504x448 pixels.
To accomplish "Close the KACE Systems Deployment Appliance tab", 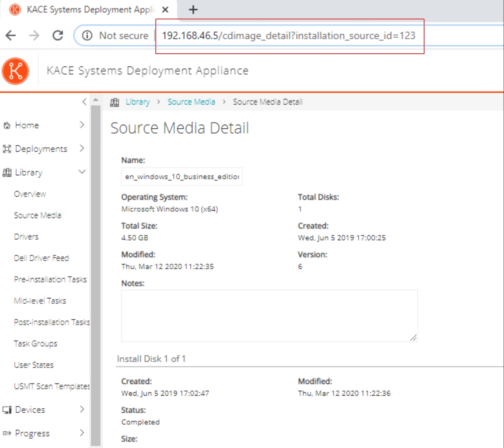I will pyautogui.click(x=165, y=10).
